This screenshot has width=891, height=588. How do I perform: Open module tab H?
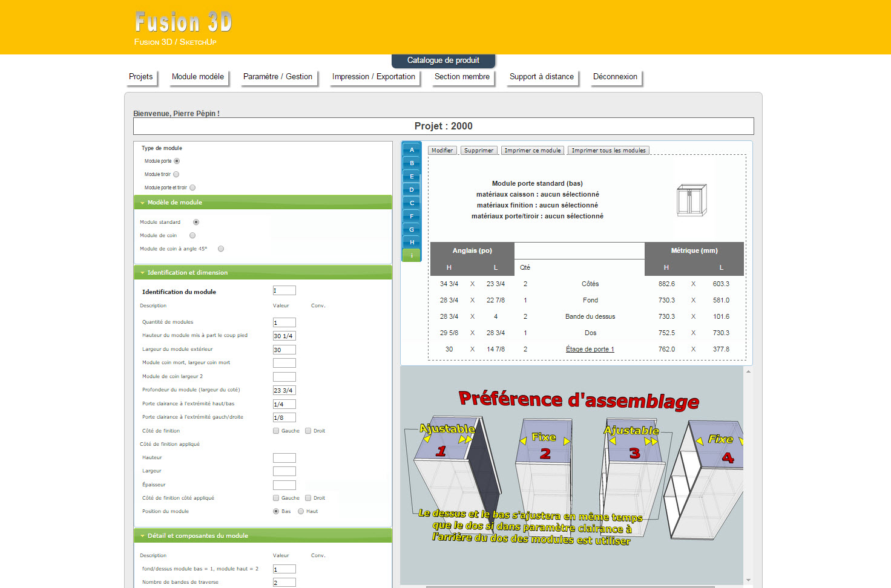point(412,243)
